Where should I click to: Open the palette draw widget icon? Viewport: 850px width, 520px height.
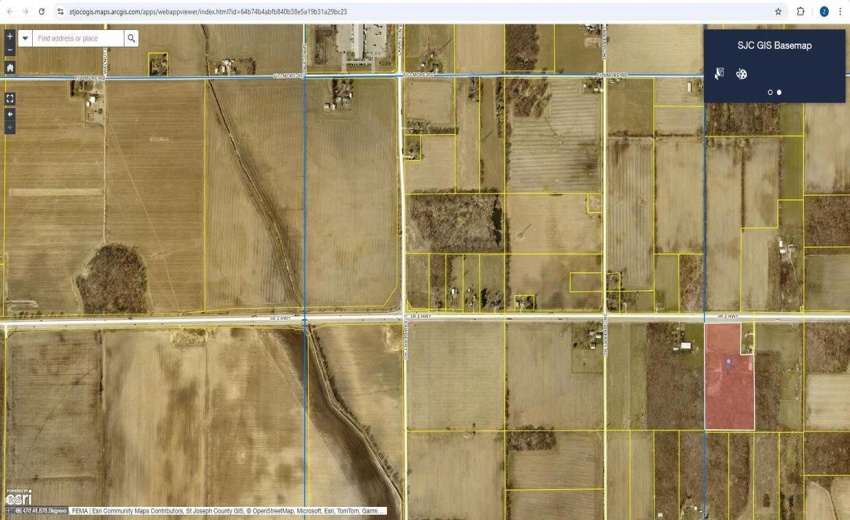pyautogui.click(x=742, y=74)
